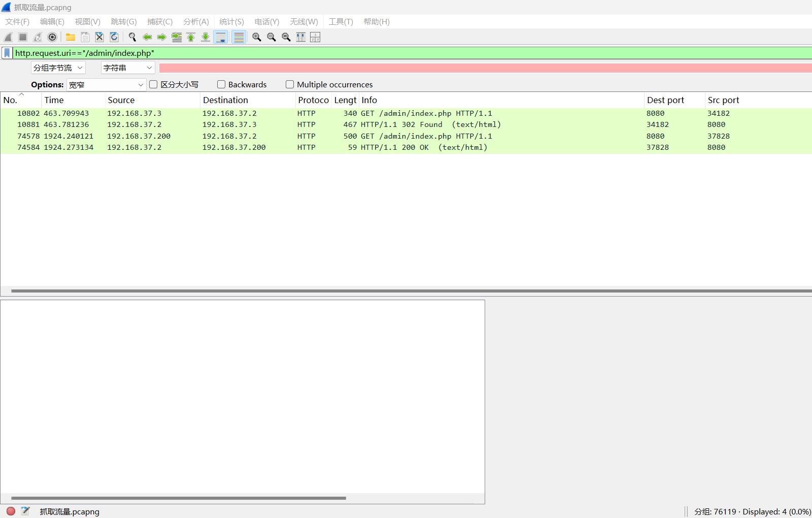
Task: Reload the capture file icon
Action: 114,37
